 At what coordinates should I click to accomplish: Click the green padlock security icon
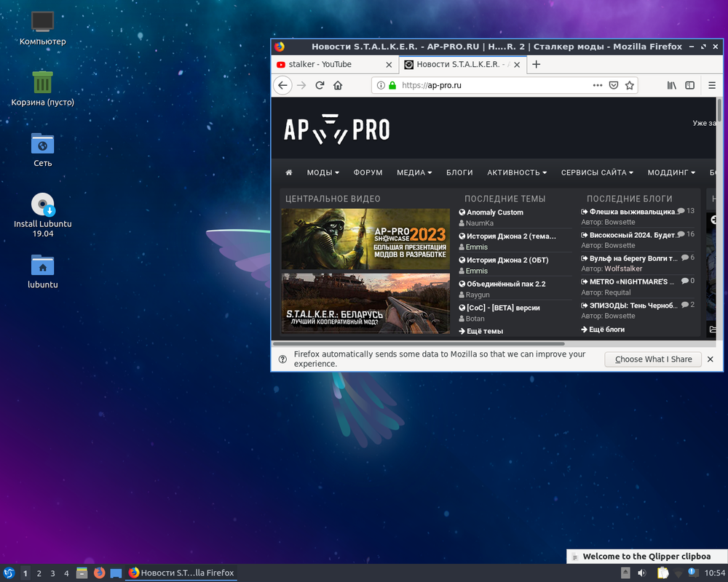(x=392, y=85)
